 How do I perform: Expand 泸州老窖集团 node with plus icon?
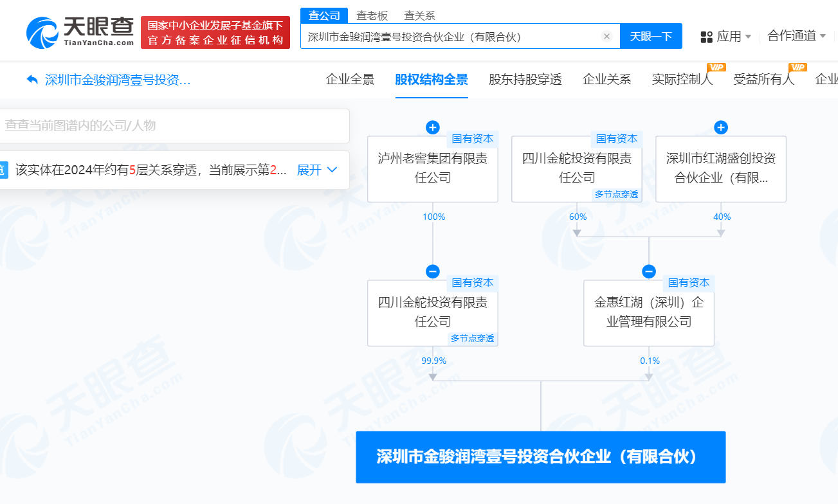pos(433,127)
